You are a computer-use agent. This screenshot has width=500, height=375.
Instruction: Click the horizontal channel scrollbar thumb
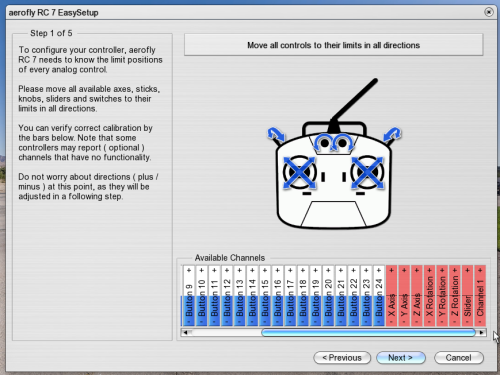point(368,332)
